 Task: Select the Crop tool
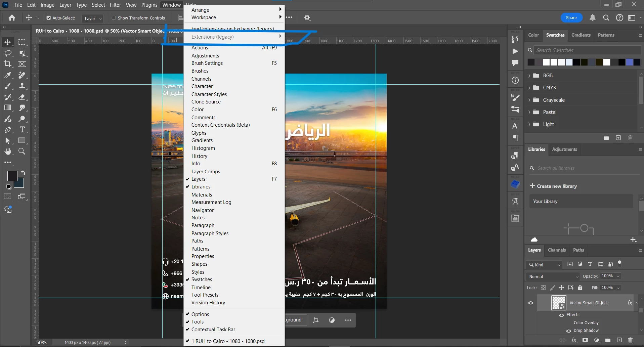pyautogui.click(x=7, y=64)
